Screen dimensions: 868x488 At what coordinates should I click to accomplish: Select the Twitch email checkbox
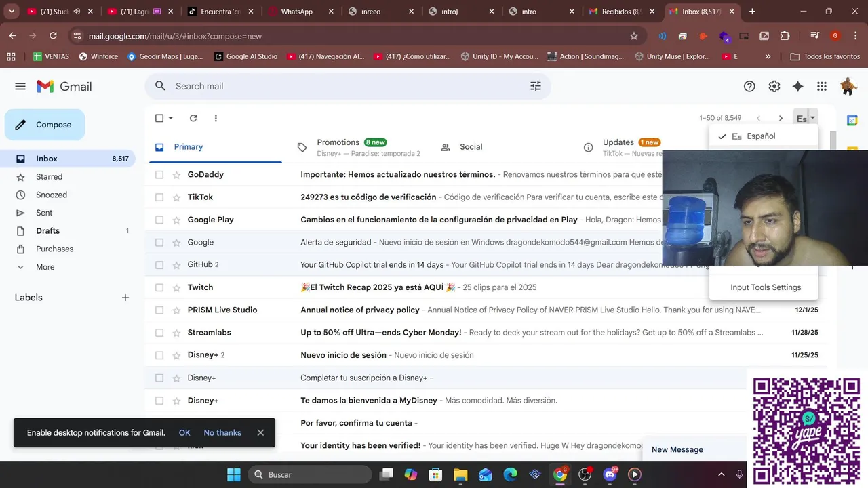[159, 287]
